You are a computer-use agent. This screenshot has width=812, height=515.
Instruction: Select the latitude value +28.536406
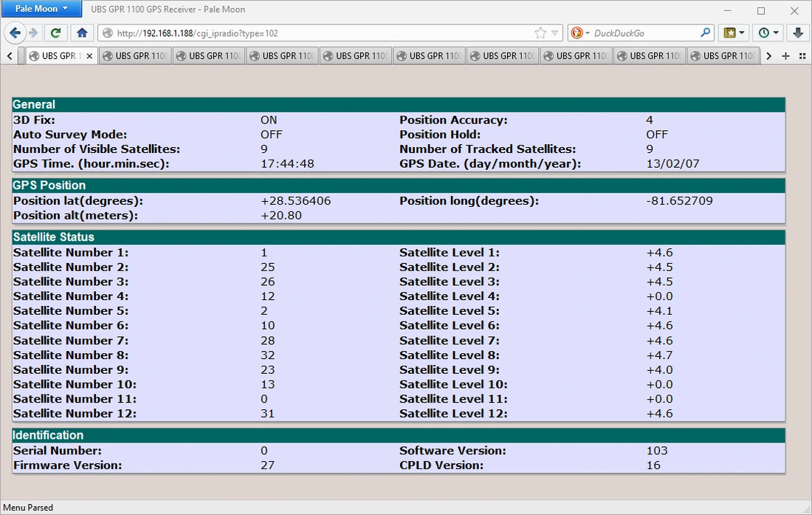coord(296,200)
